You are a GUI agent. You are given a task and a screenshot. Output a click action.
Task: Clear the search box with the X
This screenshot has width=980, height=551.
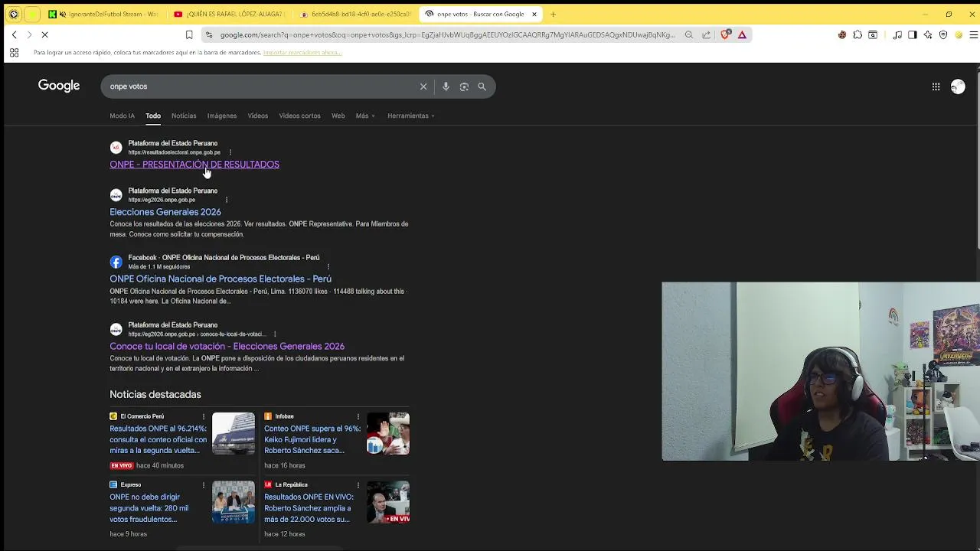pyautogui.click(x=423, y=86)
